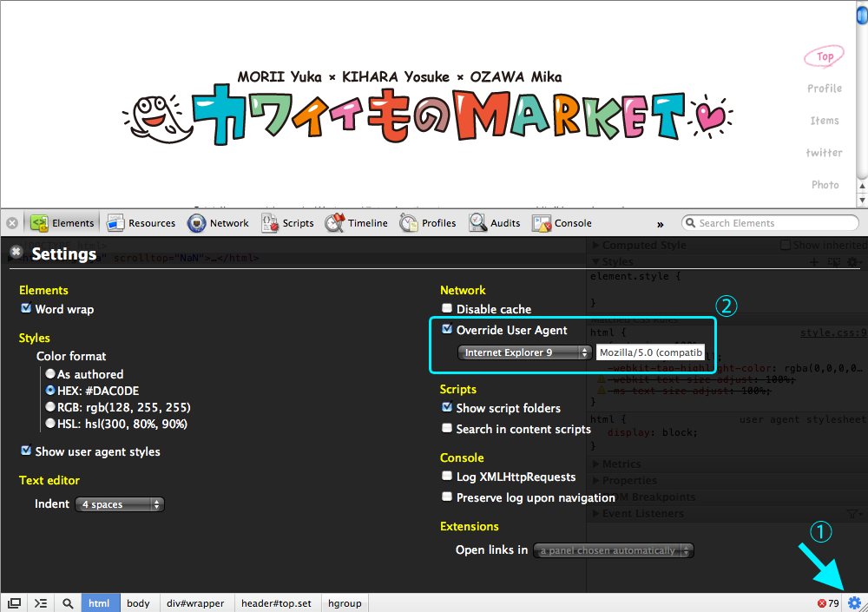Click the magnifier inspect element icon

click(68, 603)
